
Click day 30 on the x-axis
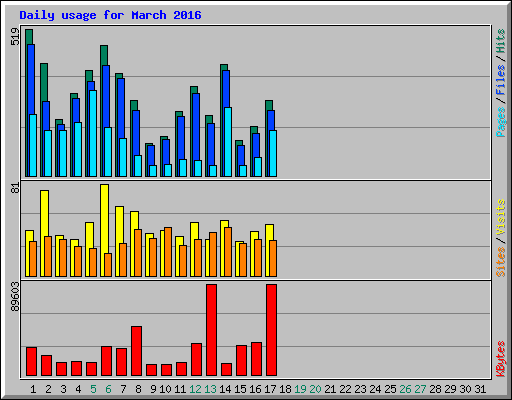click(x=465, y=389)
